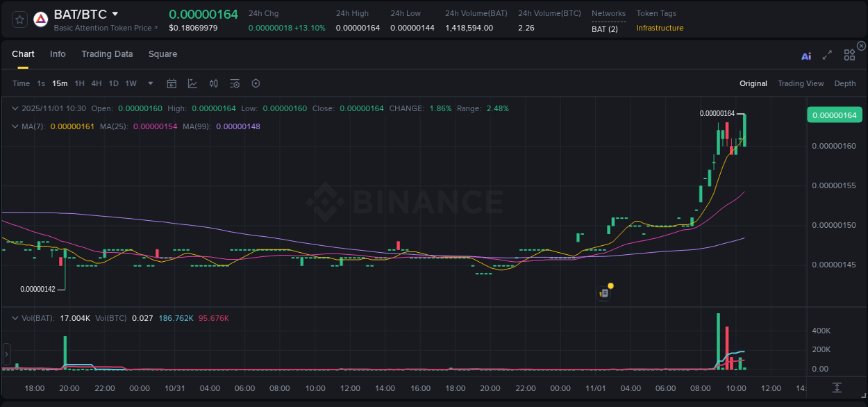Image resolution: width=868 pixels, height=407 pixels.
Task: Open the BAT/BTC pair dropdown
Action: coord(115,13)
